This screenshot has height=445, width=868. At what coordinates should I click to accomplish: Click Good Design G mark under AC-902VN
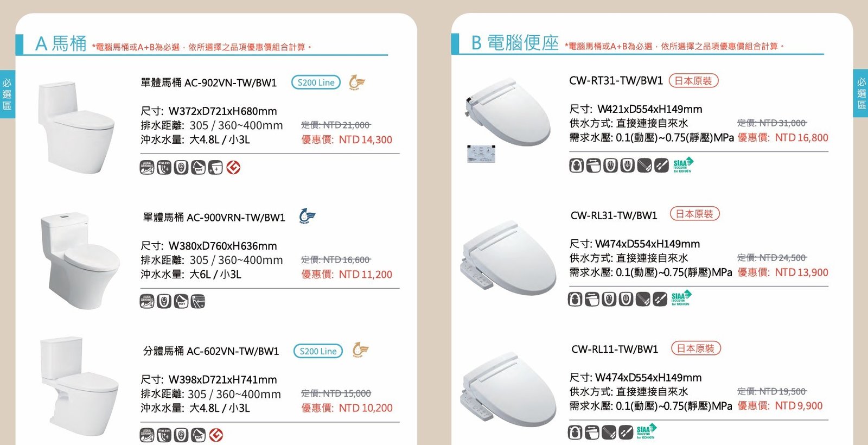click(x=233, y=167)
